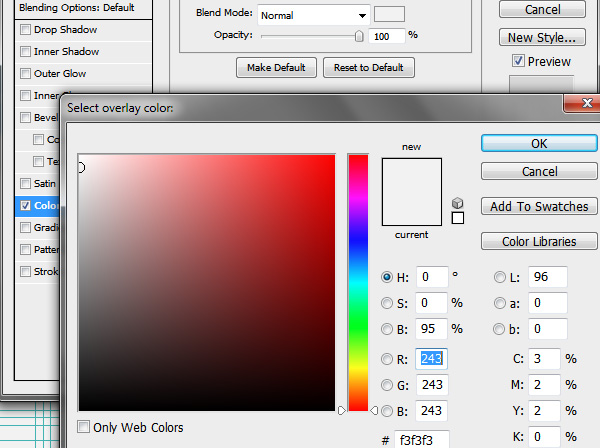Toggle the Contour sub-option checkbox

coord(38,139)
